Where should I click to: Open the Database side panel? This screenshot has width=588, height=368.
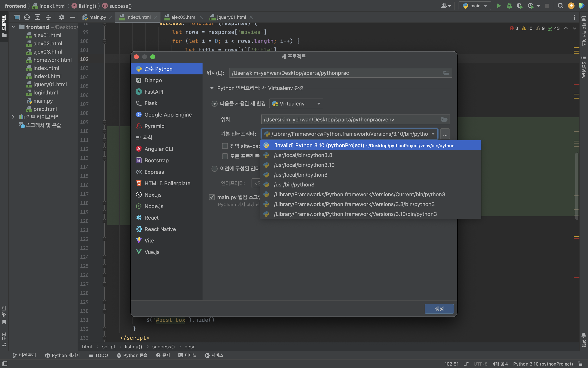pyautogui.click(x=584, y=31)
